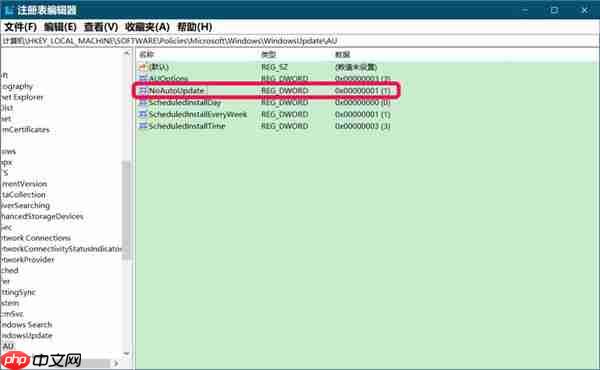Click the AUOptions value icon
The height and width of the screenshot is (370, 600).
click(x=143, y=79)
